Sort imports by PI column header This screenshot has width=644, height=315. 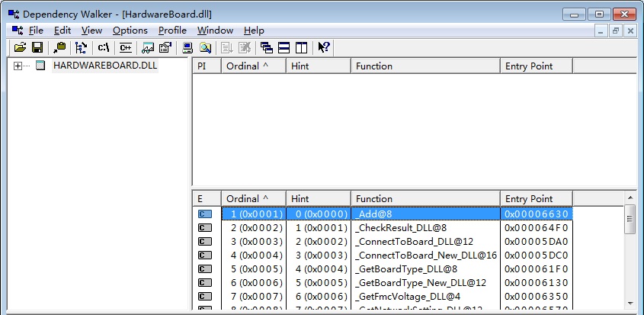coord(207,66)
